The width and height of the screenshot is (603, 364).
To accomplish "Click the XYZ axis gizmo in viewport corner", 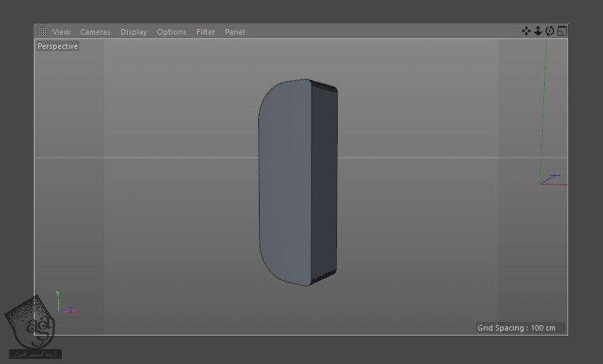I will pyautogui.click(x=64, y=305).
